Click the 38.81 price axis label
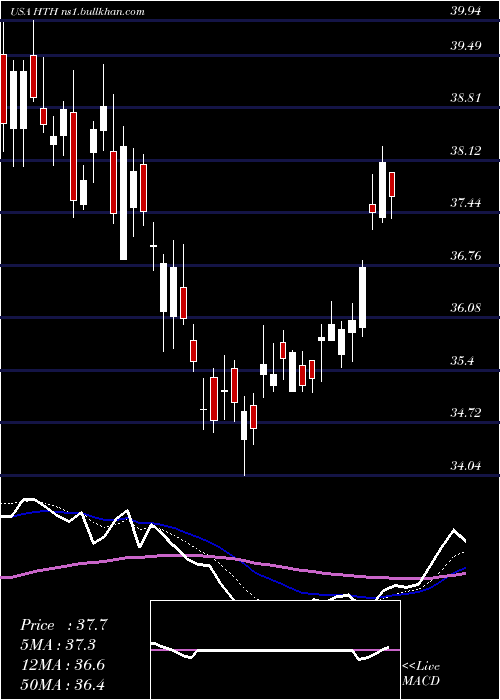The width and height of the screenshot is (500, 700). tap(466, 98)
